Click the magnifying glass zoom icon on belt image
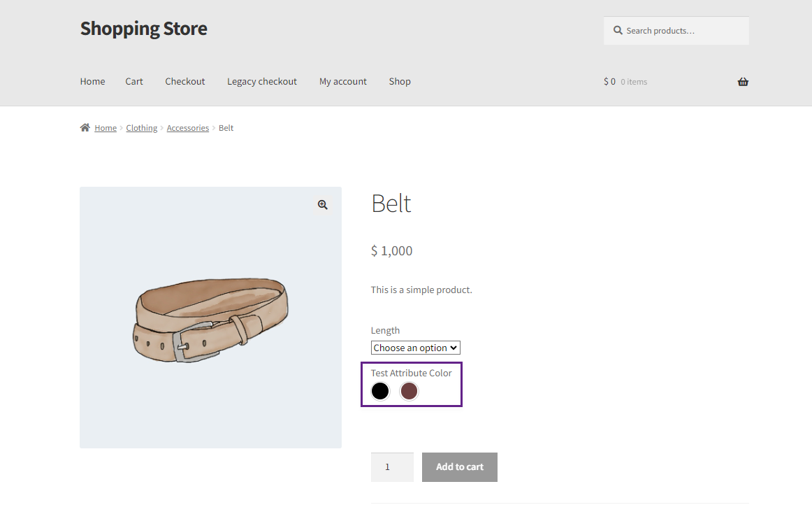Viewport: 812px width, 512px height. [323, 205]
